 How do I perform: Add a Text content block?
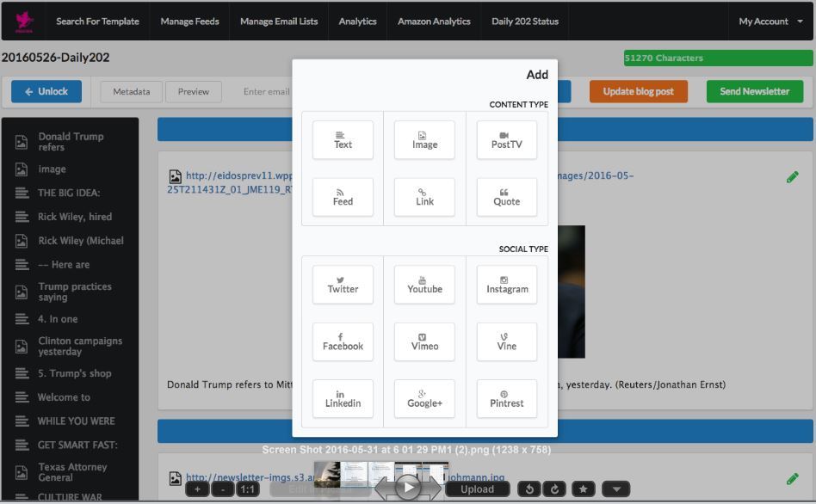[x=343, y=140]
